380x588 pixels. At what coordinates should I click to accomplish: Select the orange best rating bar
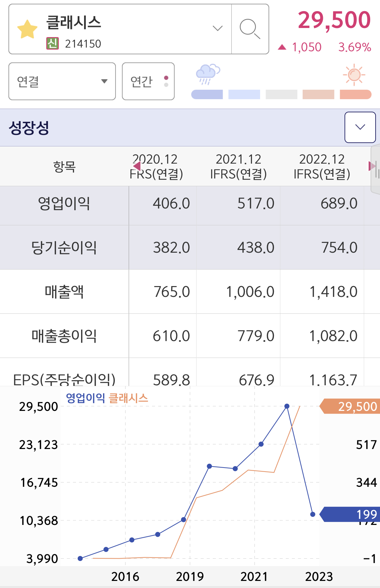pyautogui.click(x=356, y=94)
